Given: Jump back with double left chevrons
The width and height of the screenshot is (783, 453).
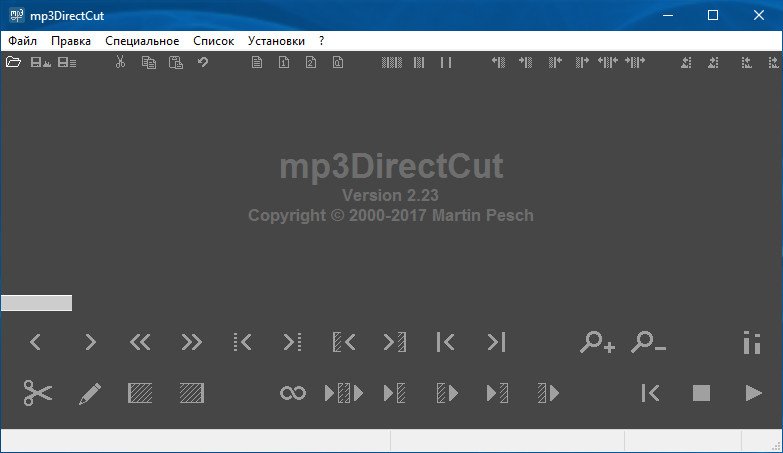Looking at the screenshot, I should 140,342.
